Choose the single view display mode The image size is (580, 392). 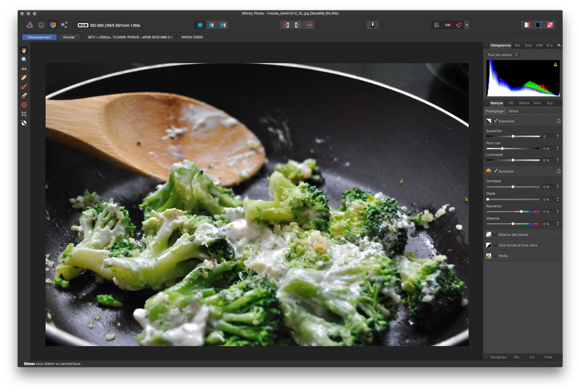pyautogui.click(x=200, y=25)
